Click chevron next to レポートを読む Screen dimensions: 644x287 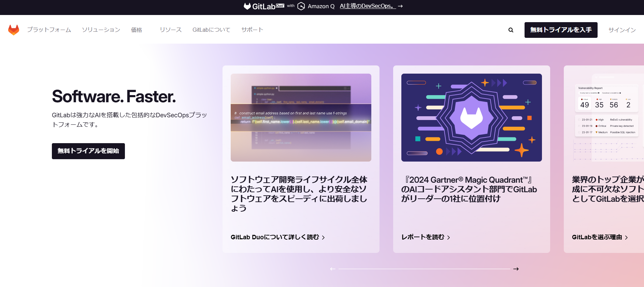pyautogui.click(x=448, y=238)
